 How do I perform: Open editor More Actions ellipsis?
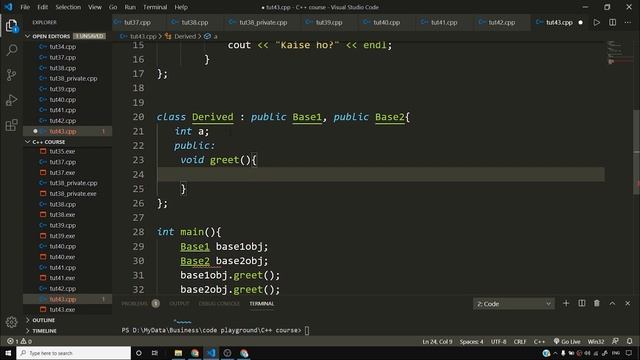coord(628,22)
